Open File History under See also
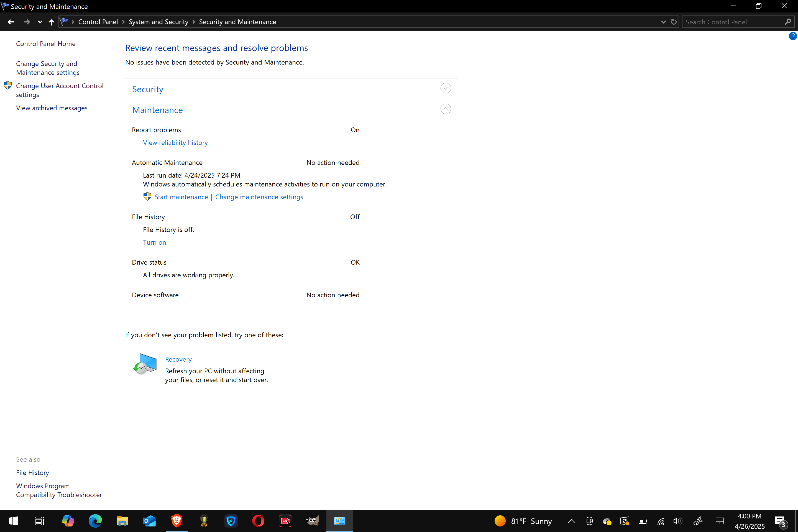Viewport: 798px width, 532px height. point(33,473)
